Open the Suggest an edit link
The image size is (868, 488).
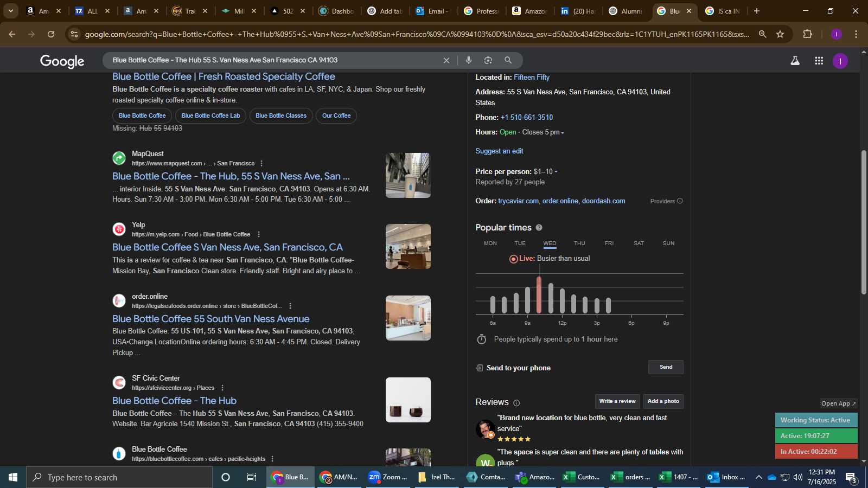pyautogui.click(x=499, y=151)
